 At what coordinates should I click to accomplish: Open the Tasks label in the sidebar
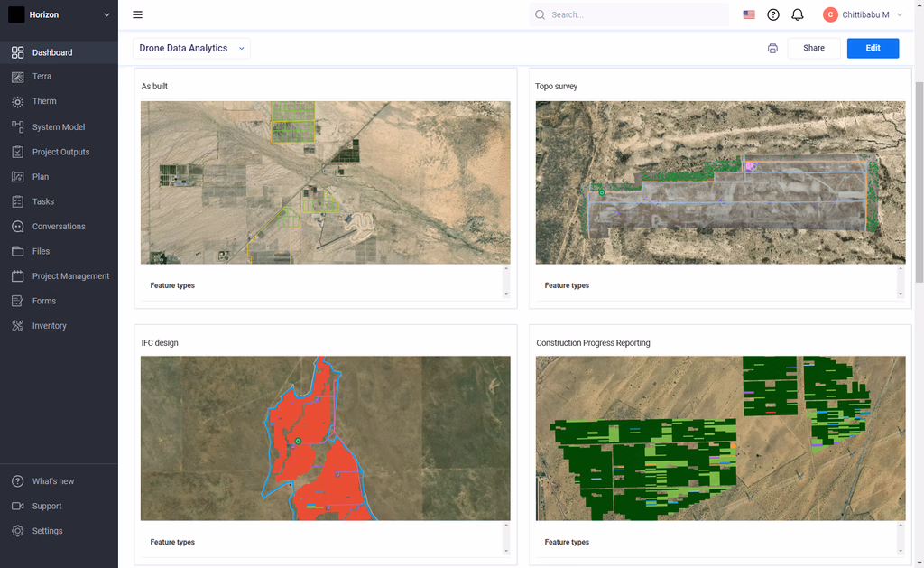click(43, 201)
